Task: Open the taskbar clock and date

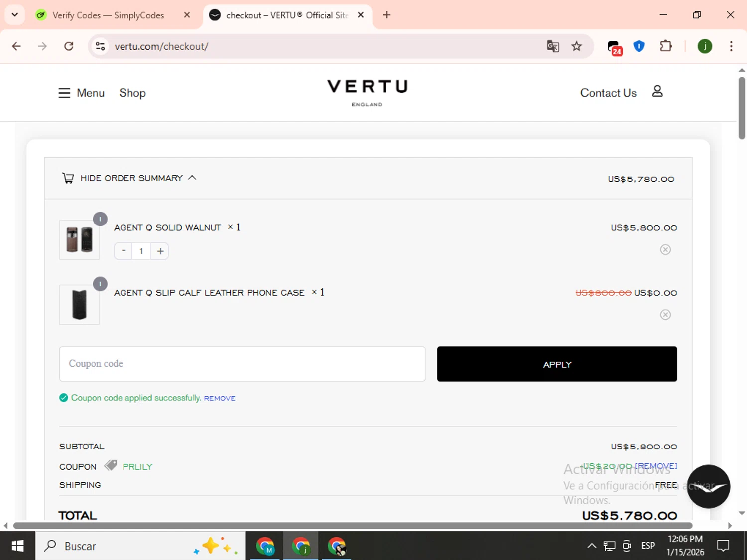Action: pyautogui.click(x=685, y=546)
